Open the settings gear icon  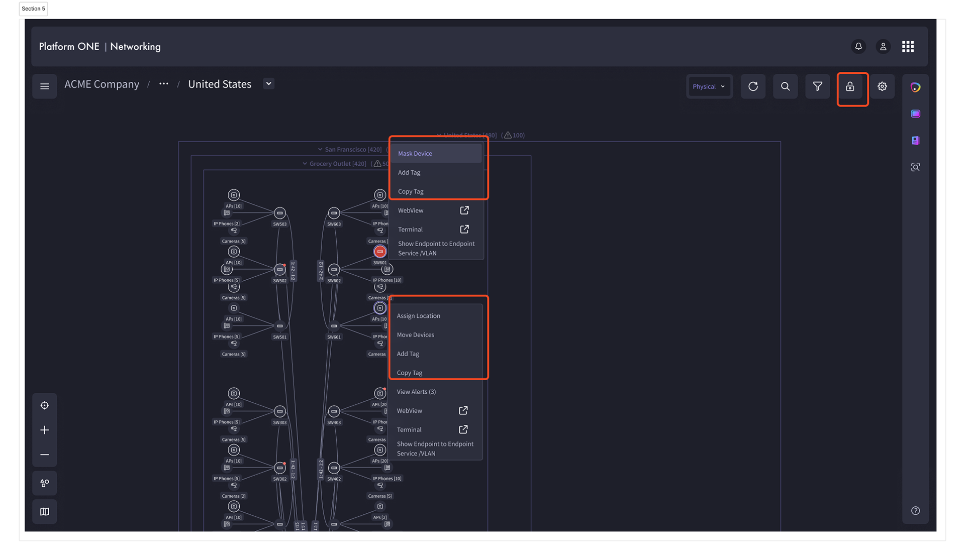click(x=882, y=86)
